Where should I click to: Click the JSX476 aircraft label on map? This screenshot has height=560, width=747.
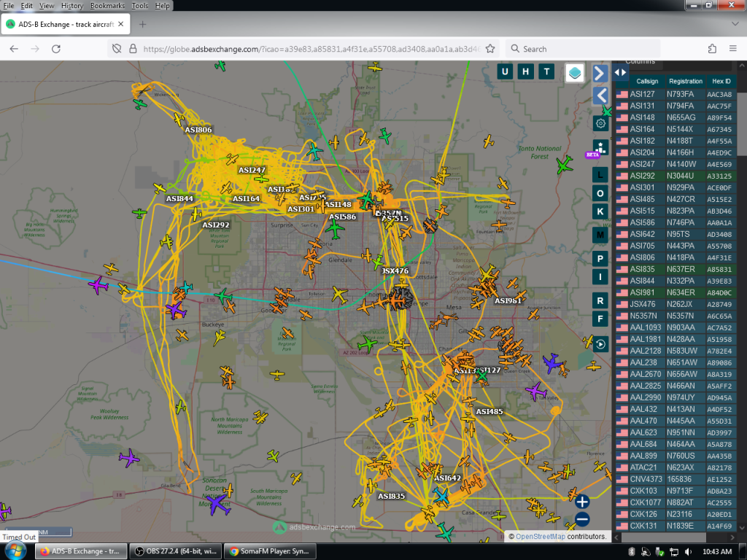(x=395, y=271)
